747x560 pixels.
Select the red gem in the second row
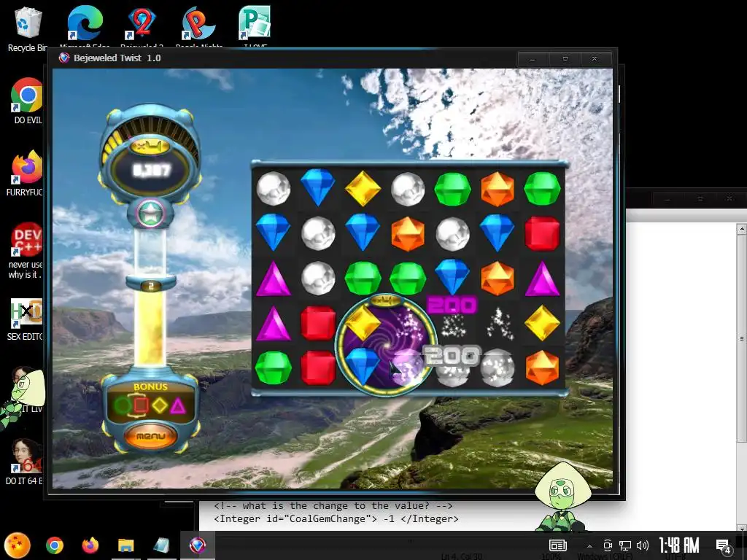pyautogui.click(x=542, y=233)
